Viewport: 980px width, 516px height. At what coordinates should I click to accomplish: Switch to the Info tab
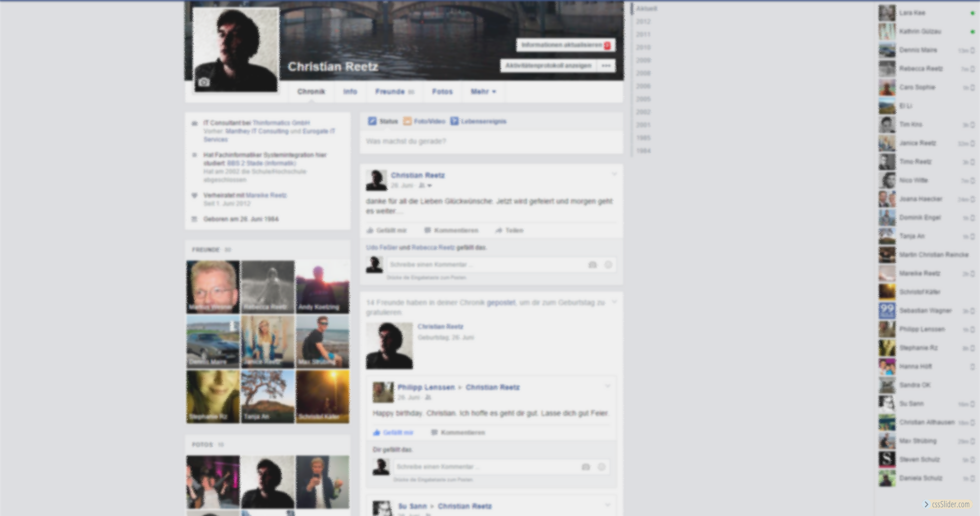[350, 92]
